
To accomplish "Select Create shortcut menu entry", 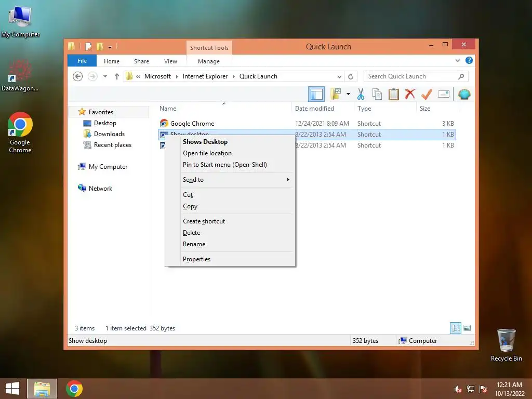I will (204, 221).
